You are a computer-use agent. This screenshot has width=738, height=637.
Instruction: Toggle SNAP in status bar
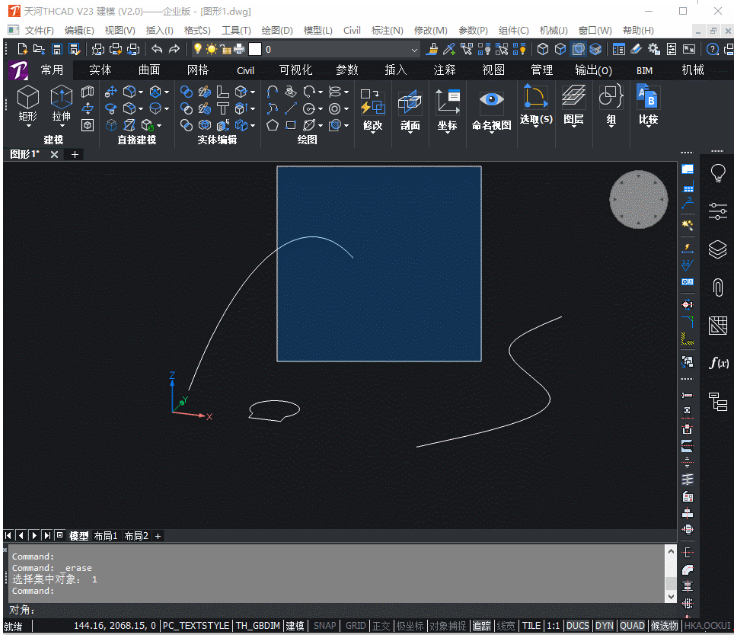325,626
